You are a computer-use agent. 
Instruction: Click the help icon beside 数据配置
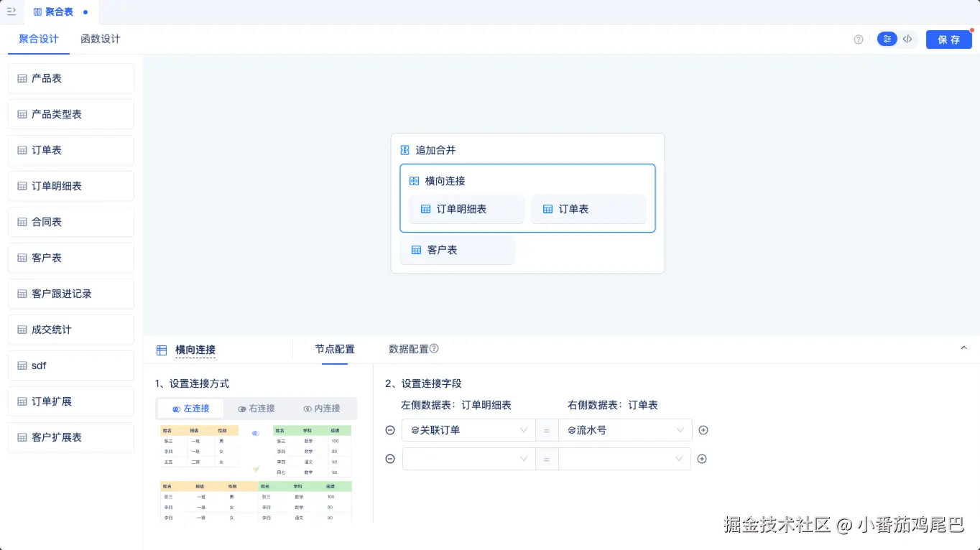[x=434, y=349]
